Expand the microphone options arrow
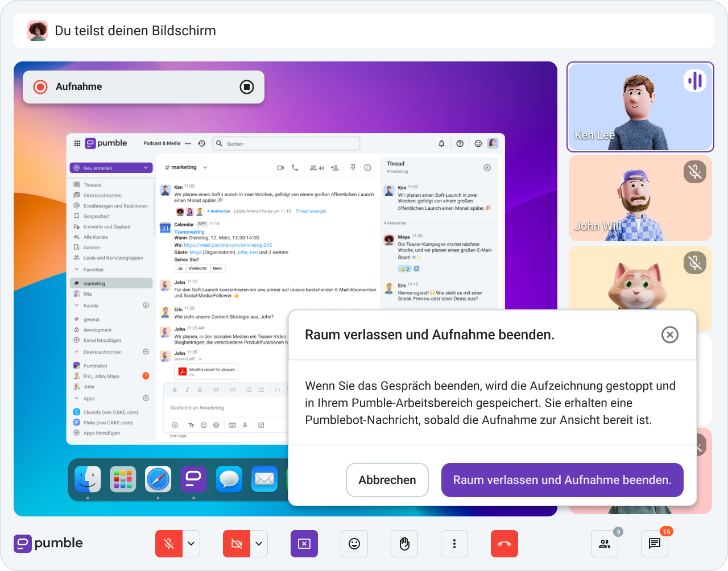 [x=191, y=544]
